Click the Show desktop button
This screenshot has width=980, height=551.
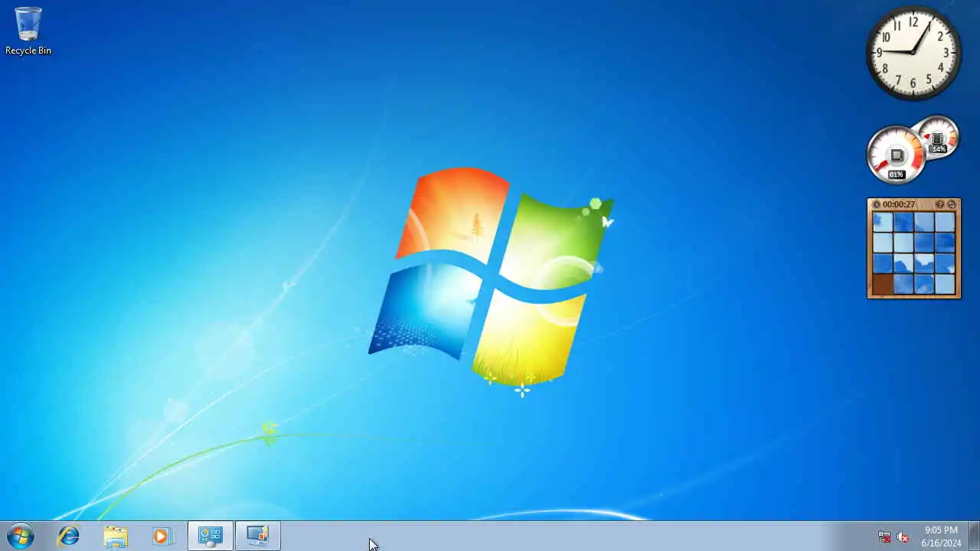click(x=974, y=536)
